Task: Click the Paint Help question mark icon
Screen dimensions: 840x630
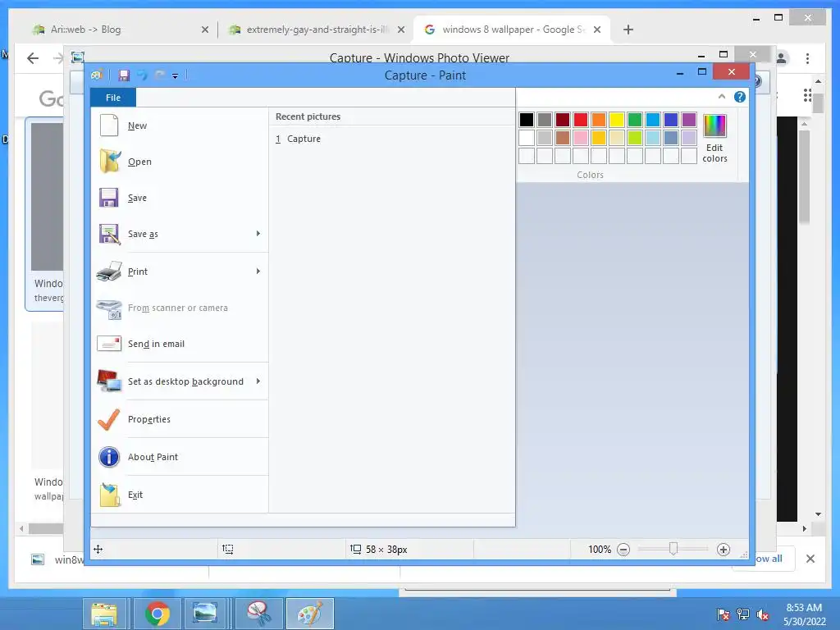Action: [x=740, y=97]
